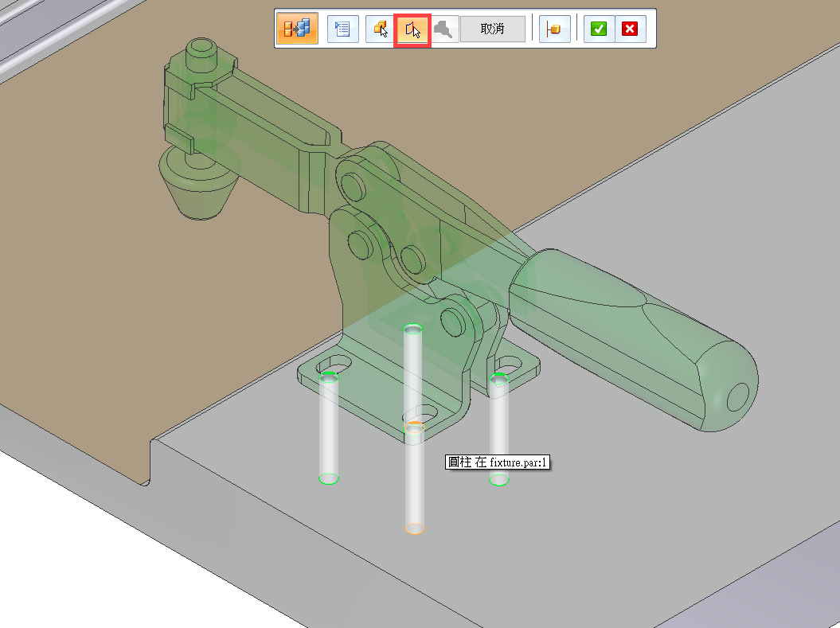Accept with the green checkmark button
This screenshot has width=840, height=628.
599,29
